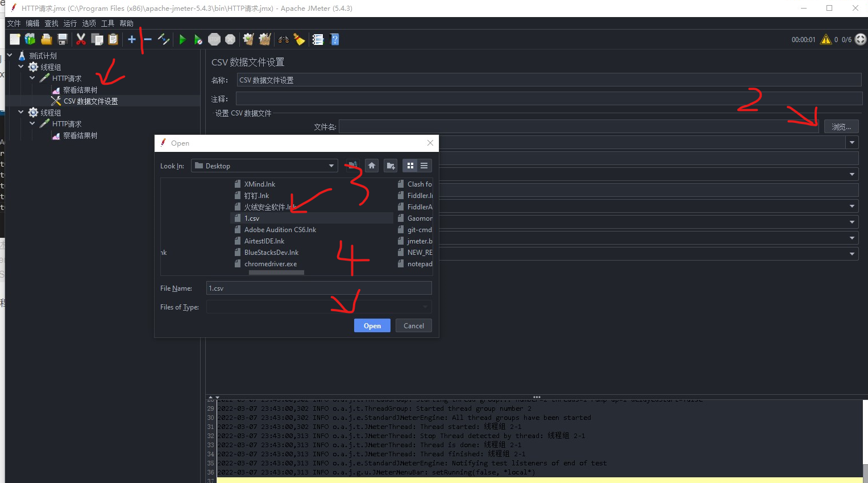
Task: Clear all results with double gear-broom icon
Action: coord(265,39)
